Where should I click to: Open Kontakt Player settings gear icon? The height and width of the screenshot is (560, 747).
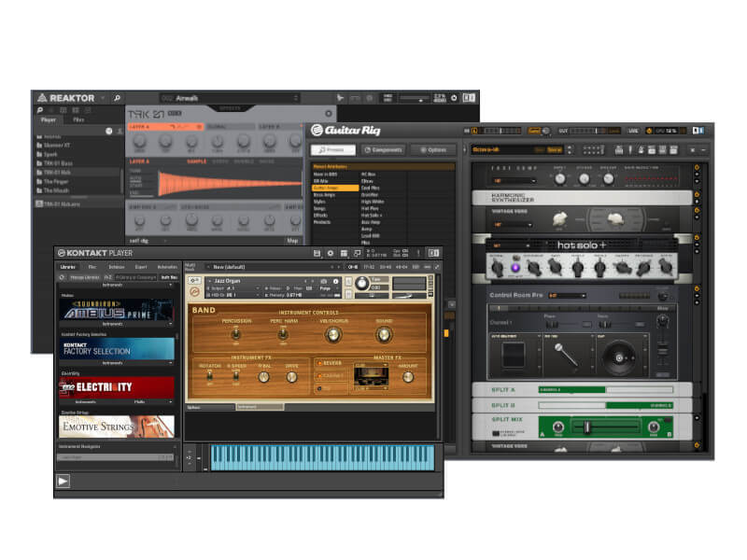331,253
